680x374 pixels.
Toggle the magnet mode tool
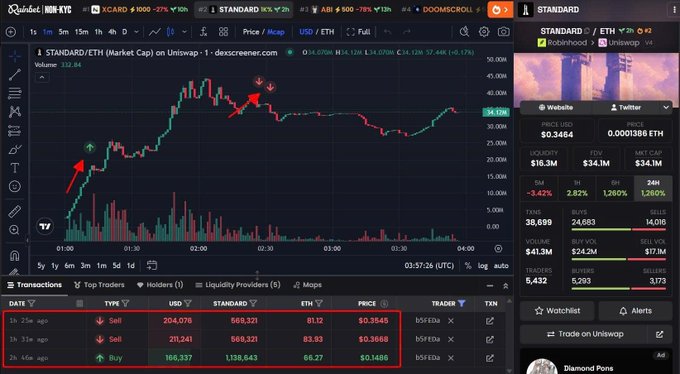tap(15, 256)
